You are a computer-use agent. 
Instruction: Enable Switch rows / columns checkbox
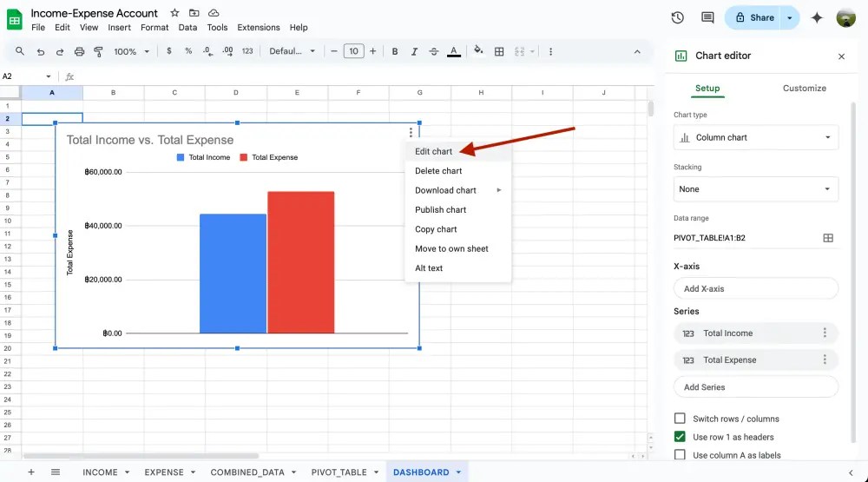click(680, 419)
